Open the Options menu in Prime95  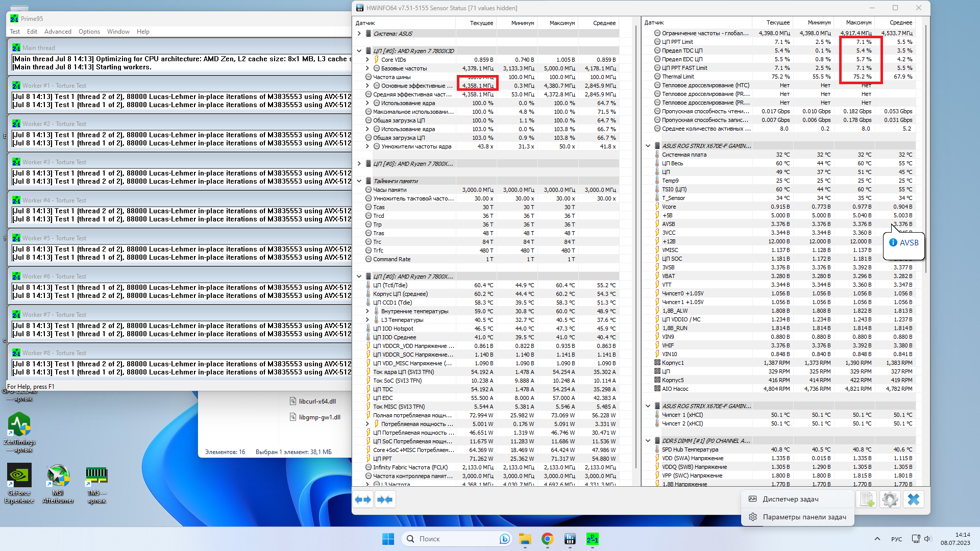(89, 32)
